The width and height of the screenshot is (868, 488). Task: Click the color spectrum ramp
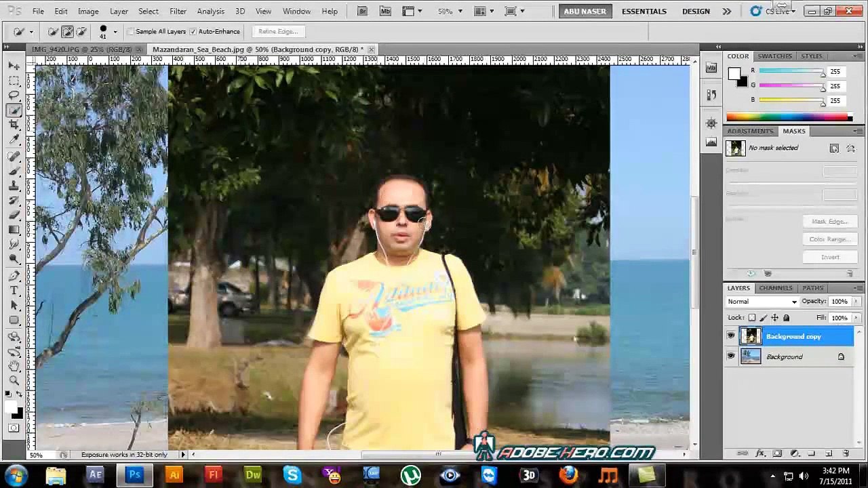(x=789, y=117)
